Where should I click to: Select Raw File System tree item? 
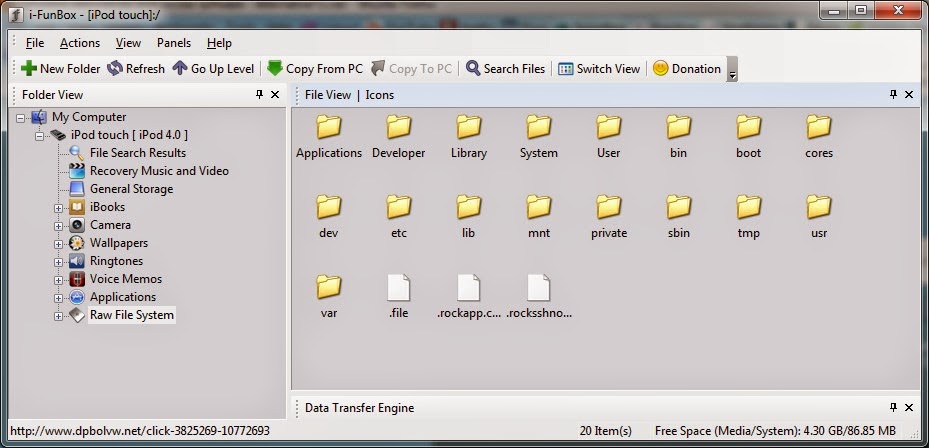click(132, 315)
